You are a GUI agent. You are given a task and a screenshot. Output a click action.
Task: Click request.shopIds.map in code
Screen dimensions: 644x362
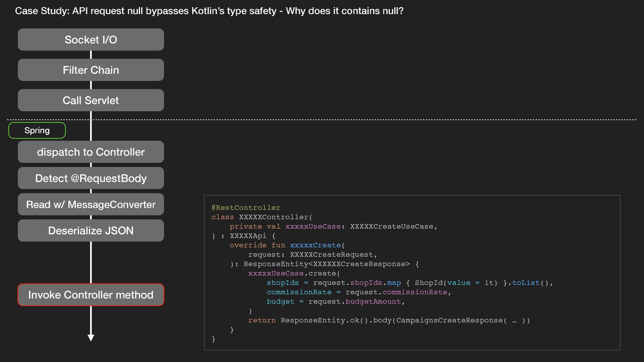tap(357, 283)
